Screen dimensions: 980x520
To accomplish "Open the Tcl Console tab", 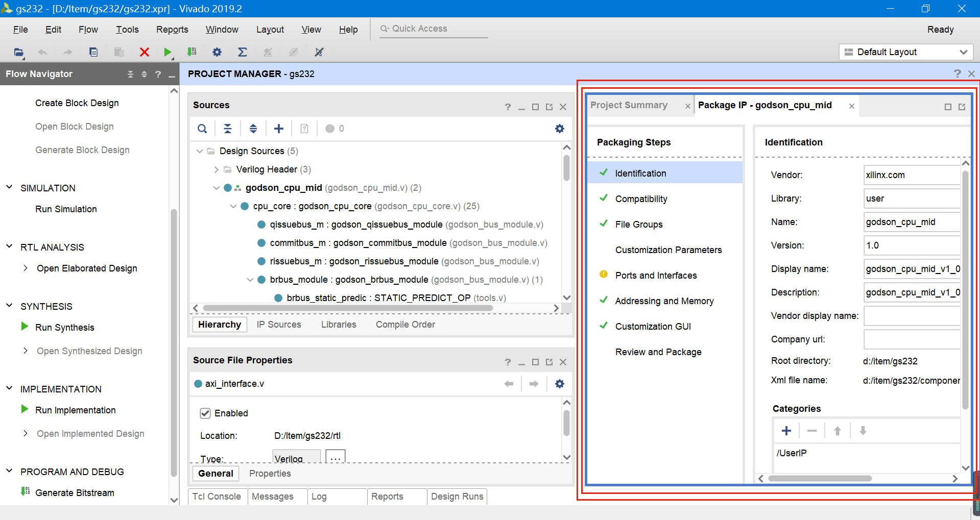I will [x=217, y=497].
